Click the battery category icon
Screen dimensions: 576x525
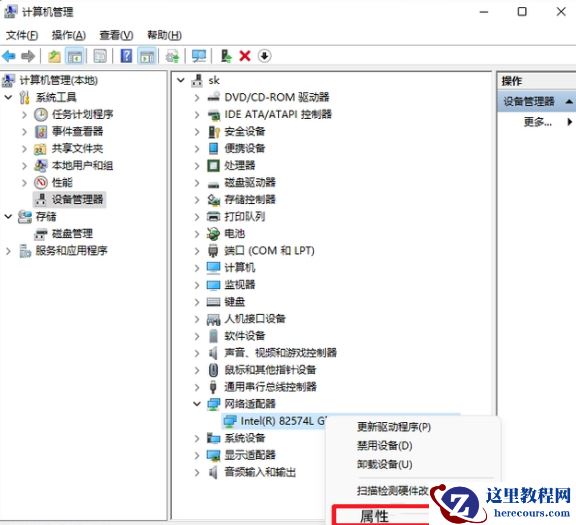tap(213, 233)
